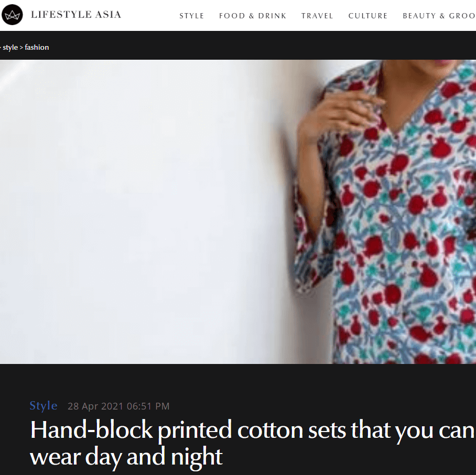Open the blue Style category label
476x475 pixels.
tap(44, 405)
